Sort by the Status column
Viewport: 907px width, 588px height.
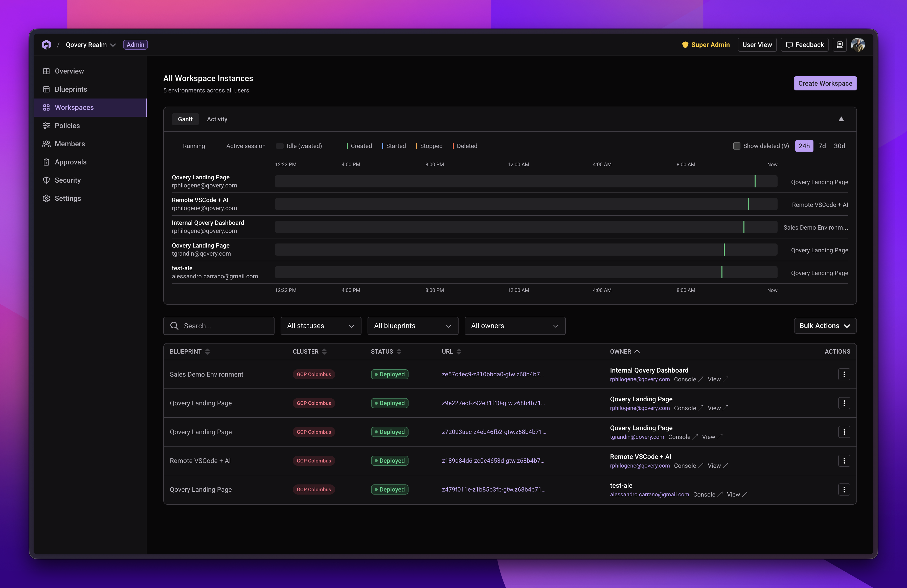pyautogui.click(x=386, y=352)
